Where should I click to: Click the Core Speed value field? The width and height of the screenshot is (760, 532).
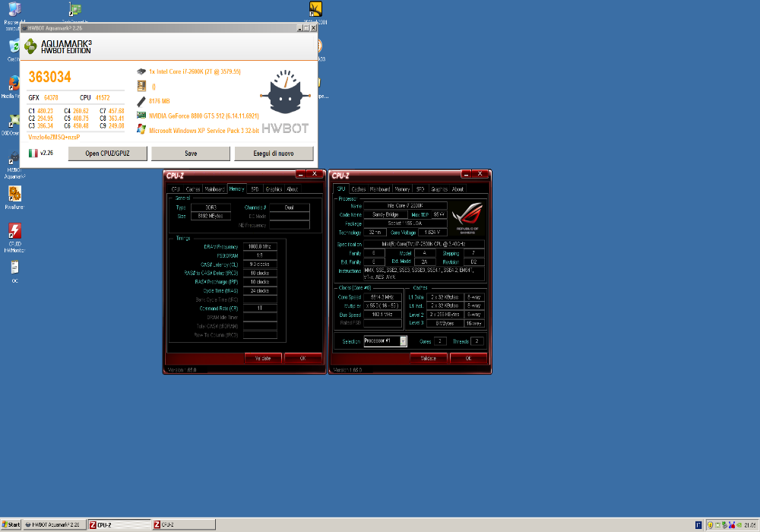click(382, 297)
